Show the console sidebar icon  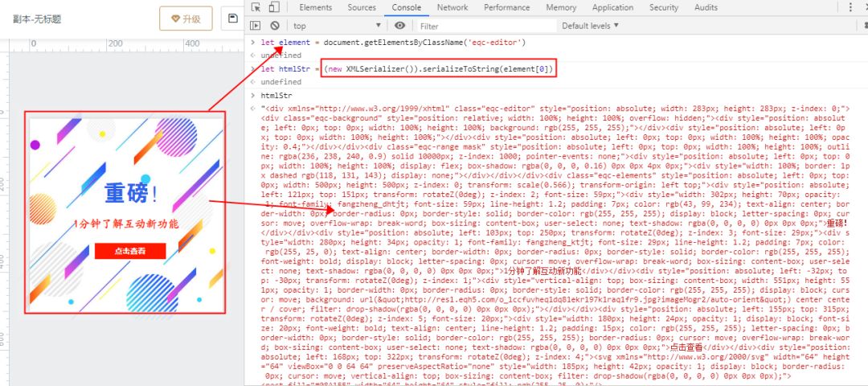pyautogui.click(x=256, y=26)
